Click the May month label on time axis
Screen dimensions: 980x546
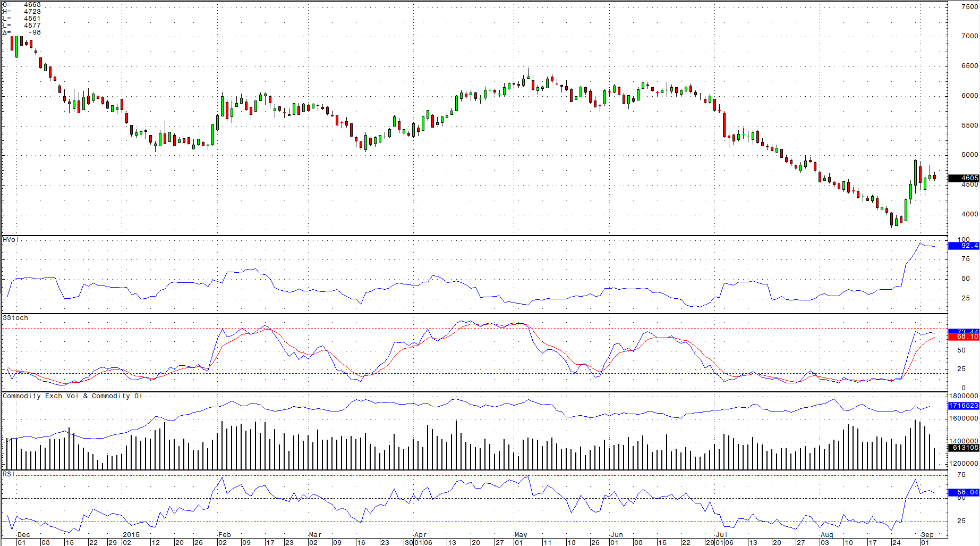pos(521,535)
